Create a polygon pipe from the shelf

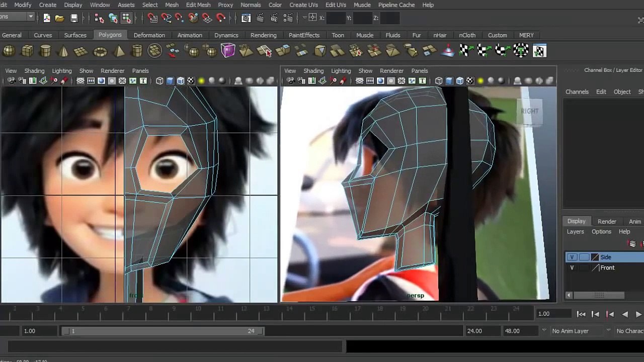pyautogui.click(x=137, y=51)
